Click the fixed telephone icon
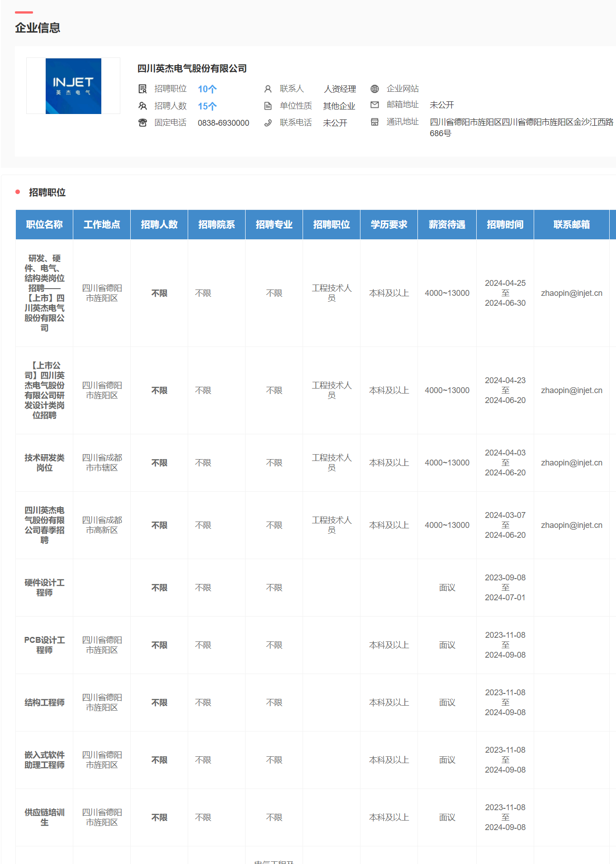The width and height of the screenshot is (616, 864). [142, 123]
